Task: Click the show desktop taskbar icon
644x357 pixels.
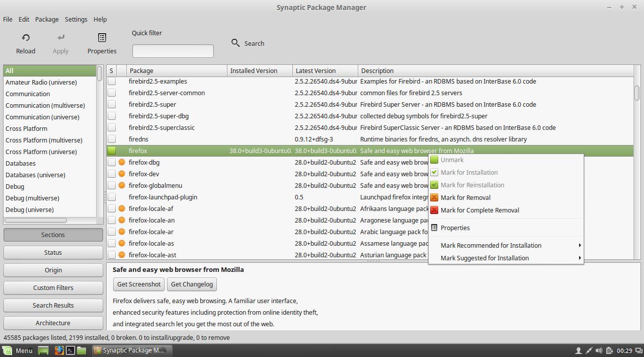Action: click(x=43, y=350)
